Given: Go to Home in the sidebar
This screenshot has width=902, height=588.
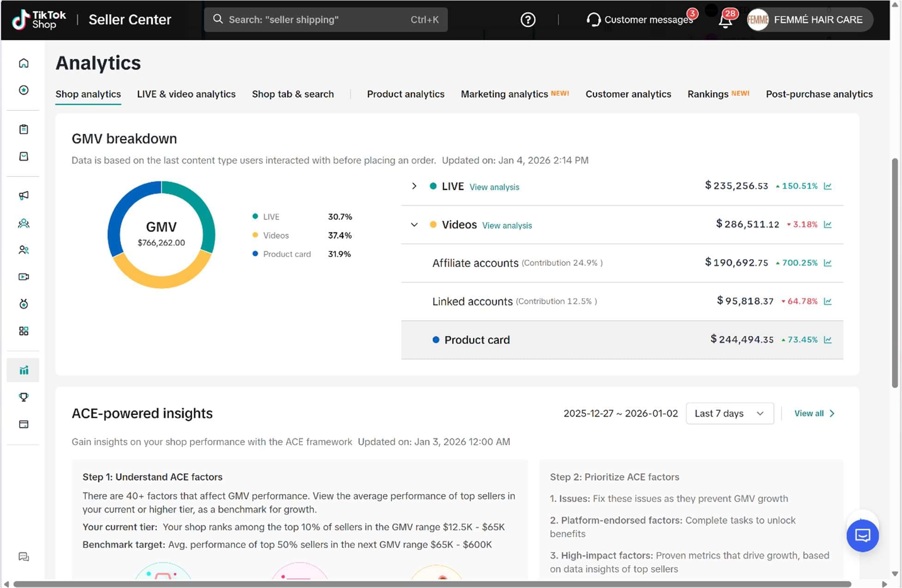Looking at the screenshot, I should click(x=24, y=63).
